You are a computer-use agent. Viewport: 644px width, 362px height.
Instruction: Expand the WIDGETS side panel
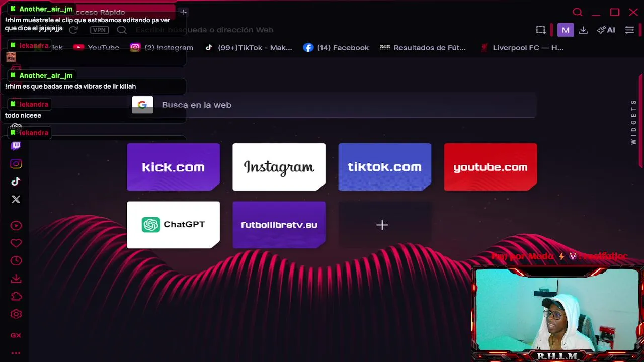634,122
